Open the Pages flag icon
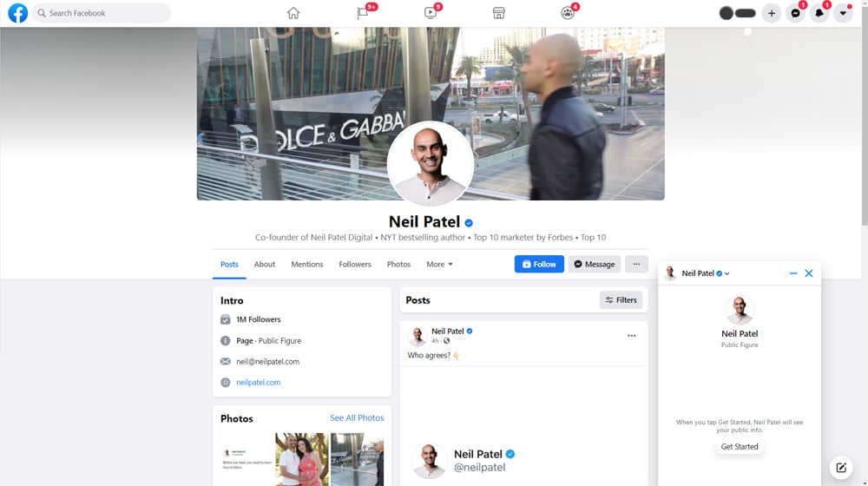Viewport: 868px width, 486px height. point(363,13)
